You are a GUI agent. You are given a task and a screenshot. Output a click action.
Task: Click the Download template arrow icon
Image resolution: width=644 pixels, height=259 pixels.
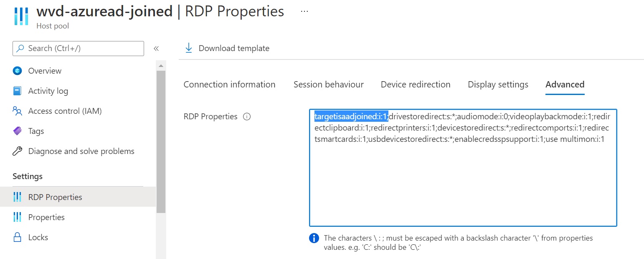pos(189,48)
